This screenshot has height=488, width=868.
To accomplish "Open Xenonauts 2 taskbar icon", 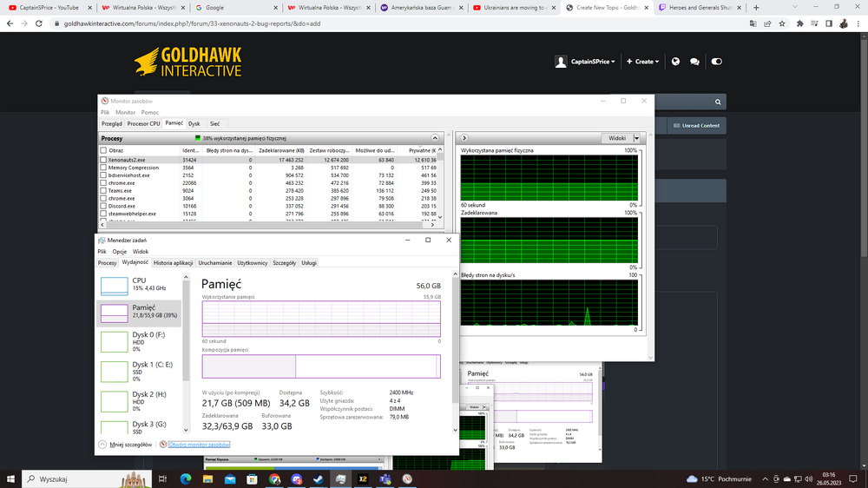I will tap(363, 479).
